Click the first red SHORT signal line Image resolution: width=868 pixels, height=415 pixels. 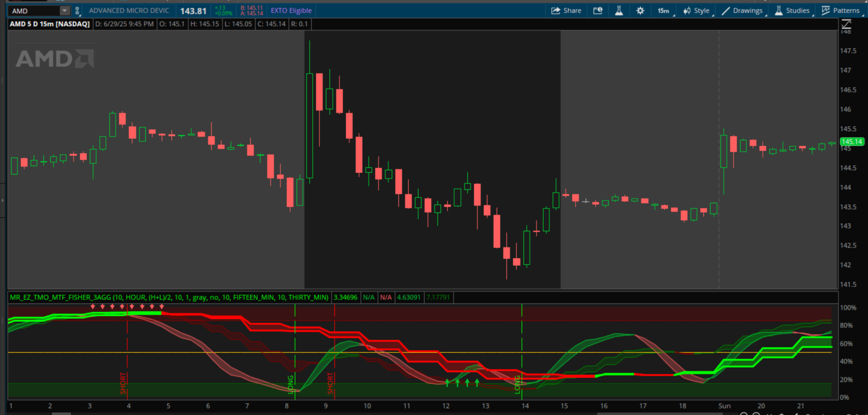coord(127,356)
